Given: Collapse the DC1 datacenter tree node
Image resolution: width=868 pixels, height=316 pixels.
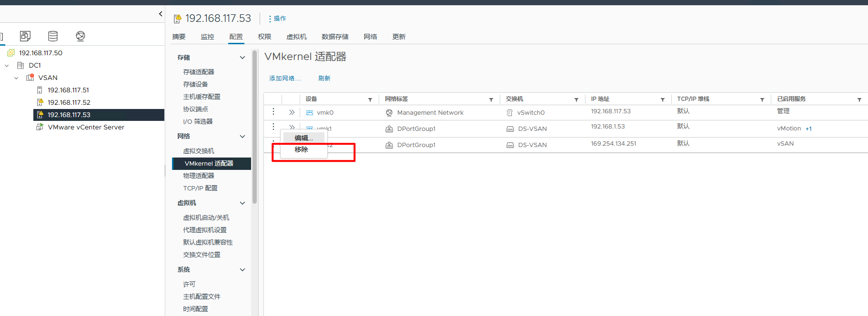Looking at the screenshot, I should tap(7, 66).
